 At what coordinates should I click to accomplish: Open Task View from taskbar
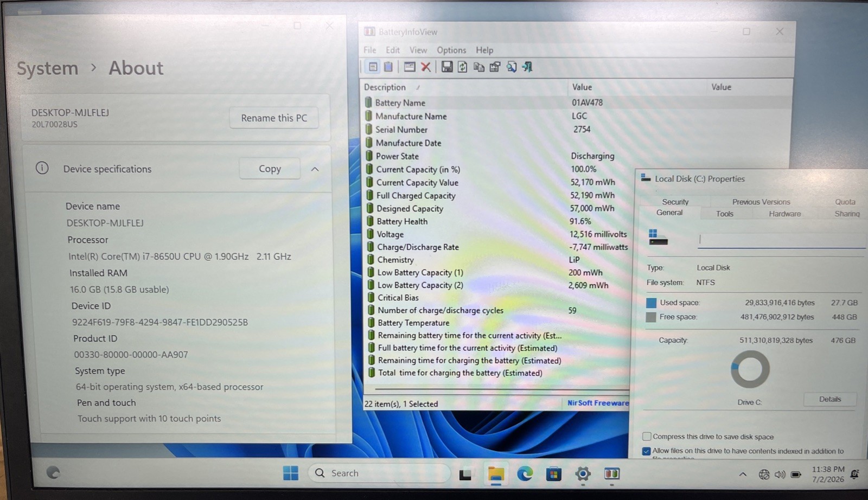465,475
